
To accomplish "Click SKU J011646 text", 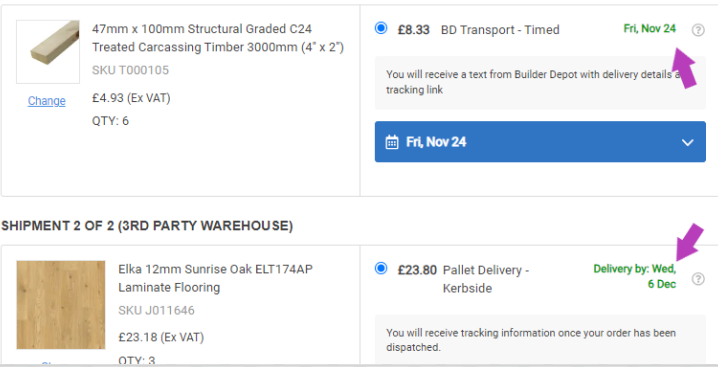I will (157, 310).
